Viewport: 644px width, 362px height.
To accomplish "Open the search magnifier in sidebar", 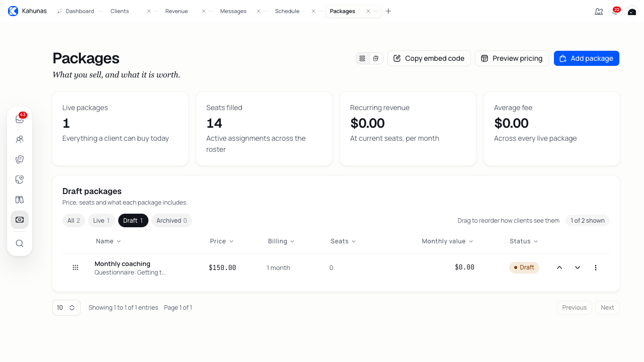I will point(20,243).
